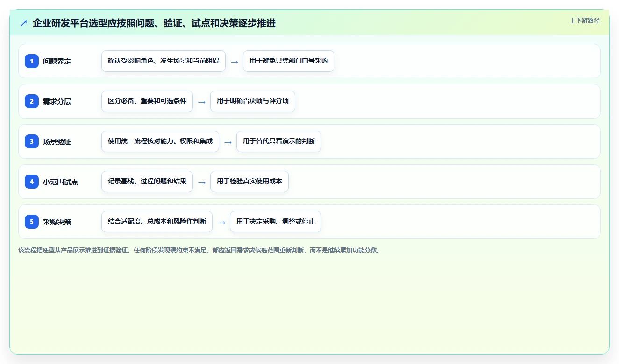Open the 记录基线、过程问题和结果 box
The width and height of the screenshot is (619, 364).
click(x=147, y=182)
